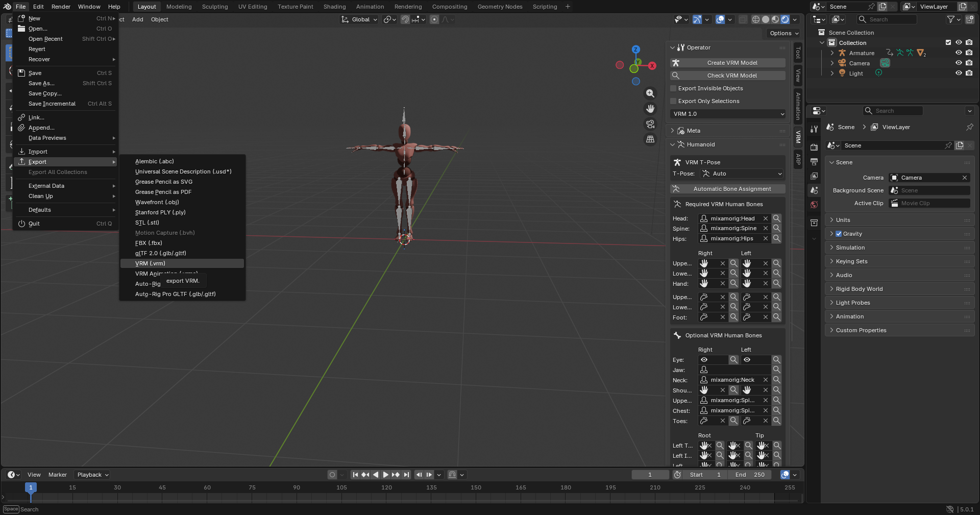
Task: Toggle snapping magnet icon
Action: pos(405,19)
